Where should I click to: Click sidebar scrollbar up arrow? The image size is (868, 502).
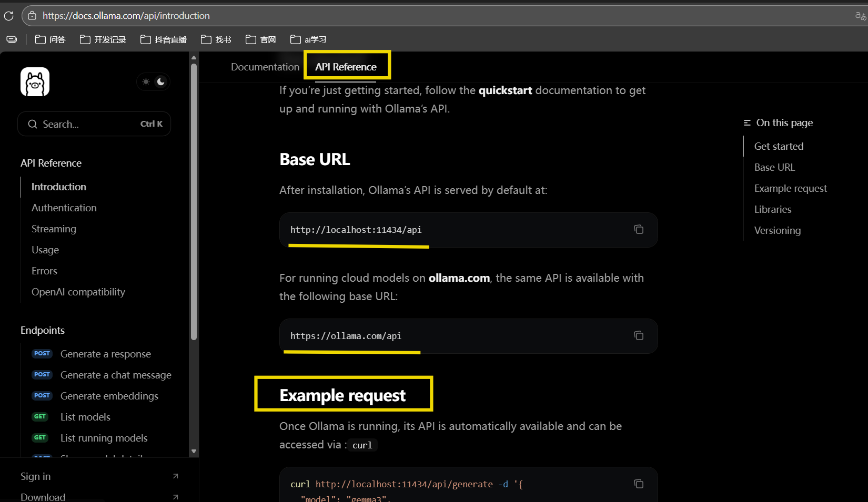pyautogui.click(x=194, y=57)
